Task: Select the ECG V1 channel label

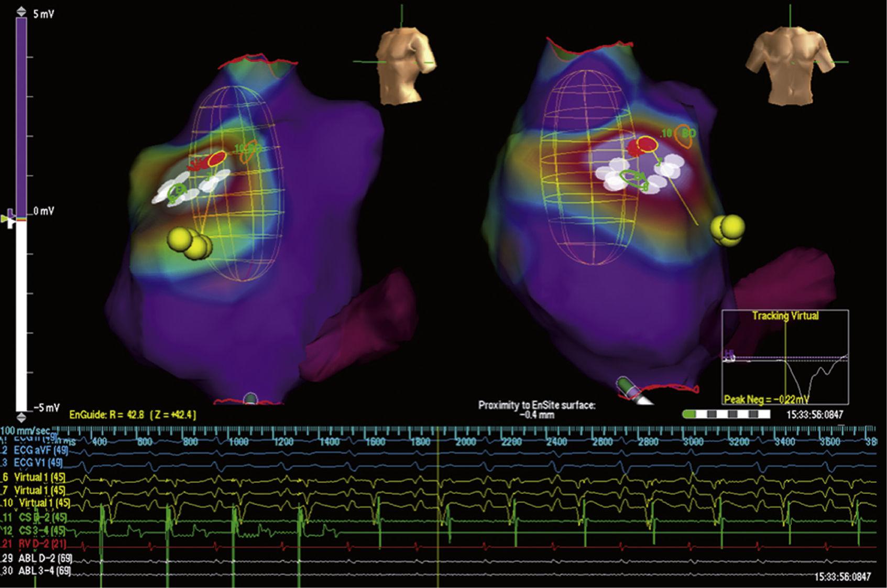Action: tap(38, 463)
